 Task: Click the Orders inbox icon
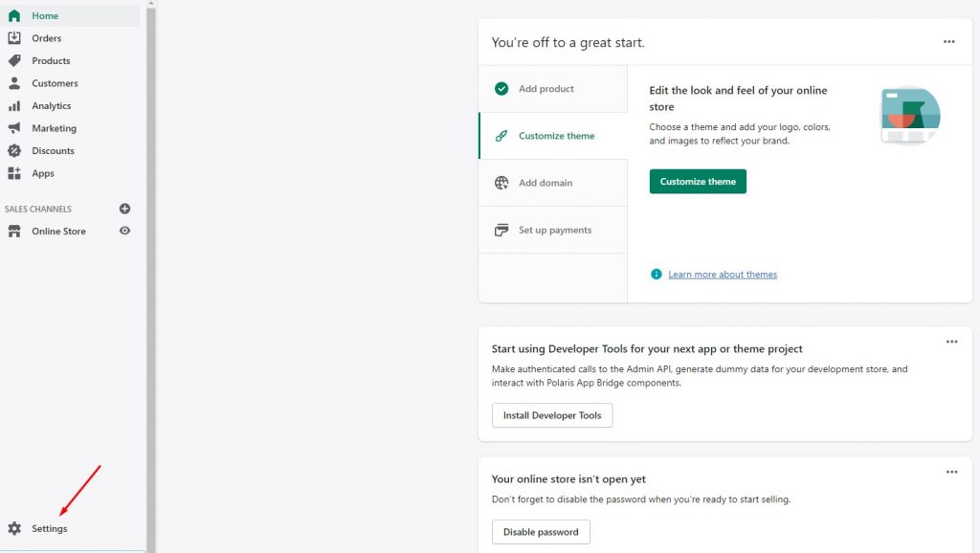(14, 38)
